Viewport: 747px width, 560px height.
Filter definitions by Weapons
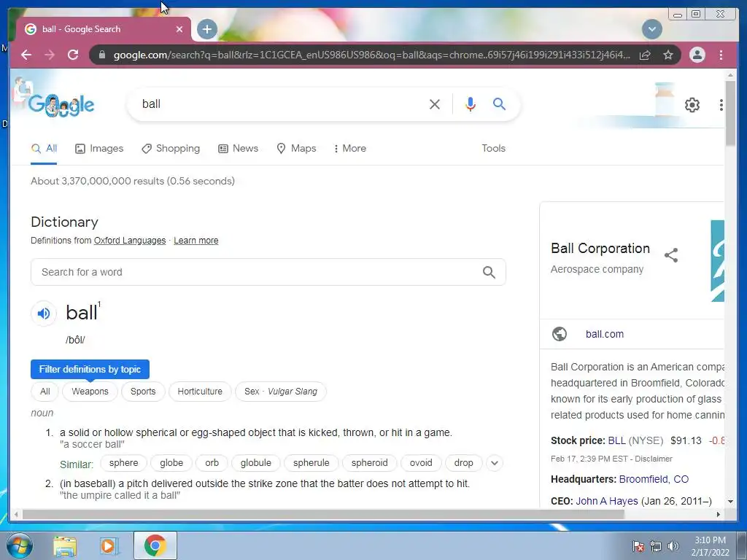coord(90,392)
